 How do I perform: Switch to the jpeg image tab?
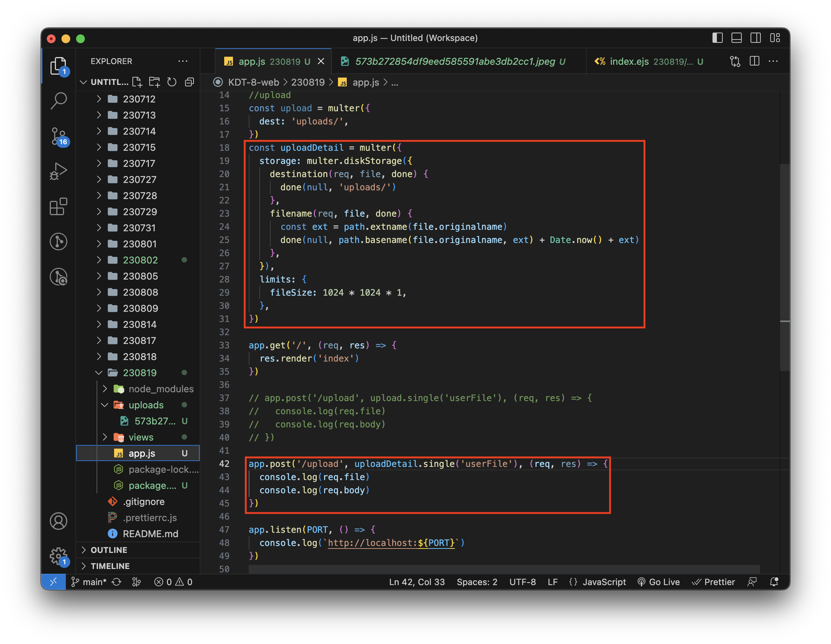[459, 61]
